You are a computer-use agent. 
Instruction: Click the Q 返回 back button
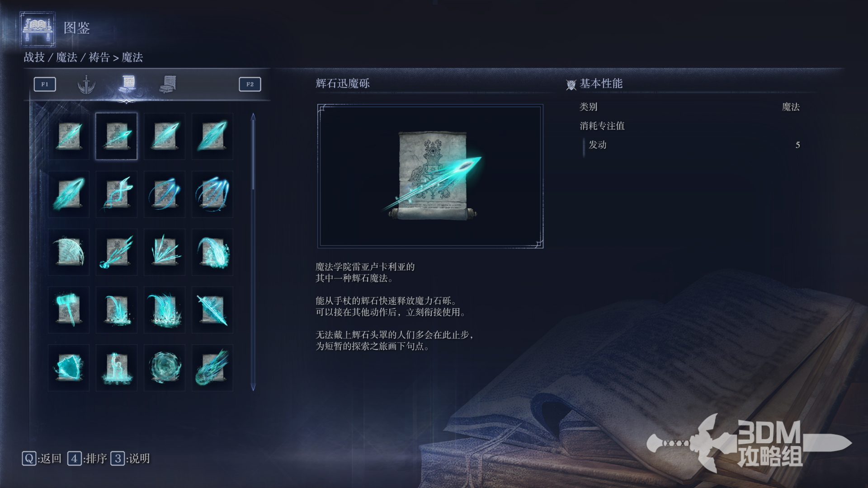pos(42,459)
